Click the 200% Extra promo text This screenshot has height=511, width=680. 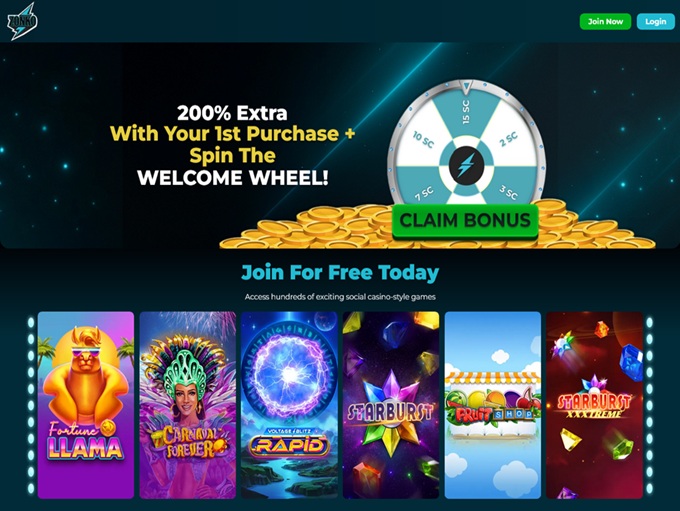(x=232, y=113)
